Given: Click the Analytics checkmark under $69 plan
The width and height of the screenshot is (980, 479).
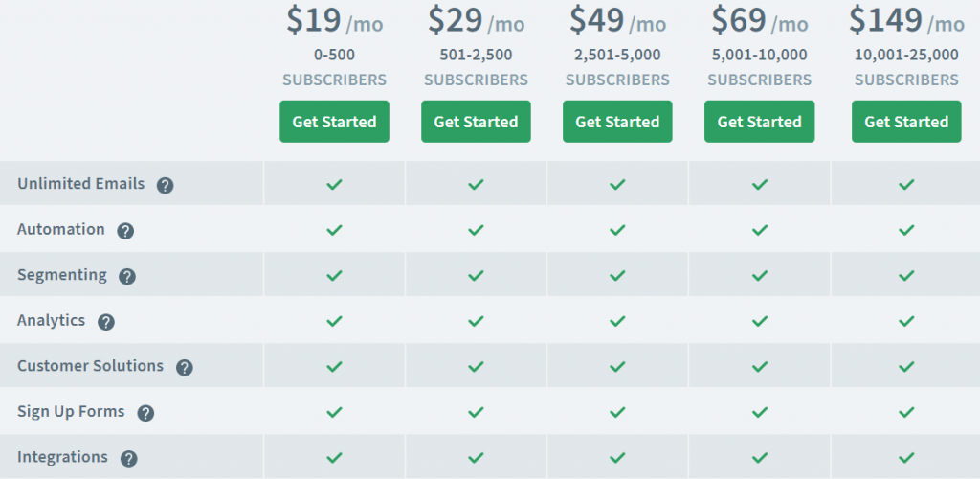Looking at the screenshot, I should click(x=759, y=321).
